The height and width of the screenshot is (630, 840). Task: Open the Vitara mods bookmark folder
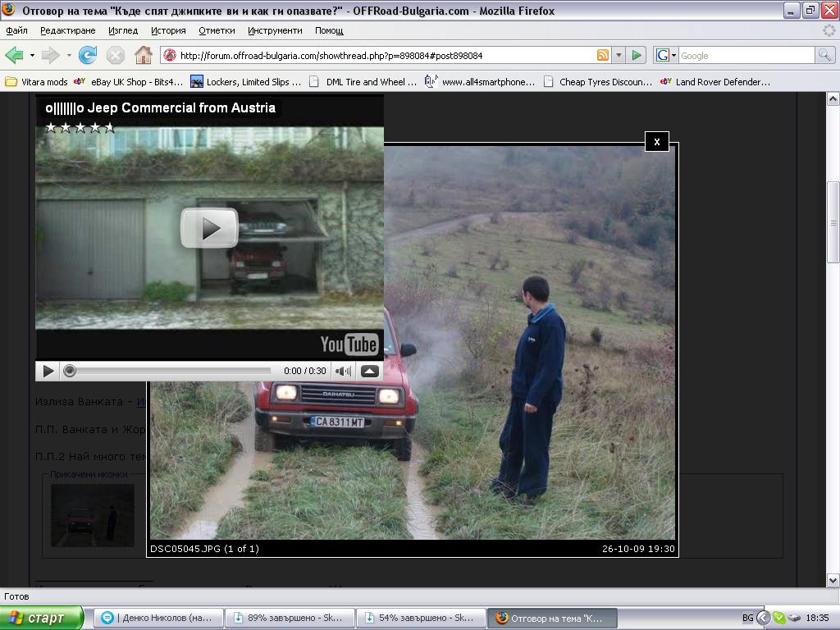(36, 82)
